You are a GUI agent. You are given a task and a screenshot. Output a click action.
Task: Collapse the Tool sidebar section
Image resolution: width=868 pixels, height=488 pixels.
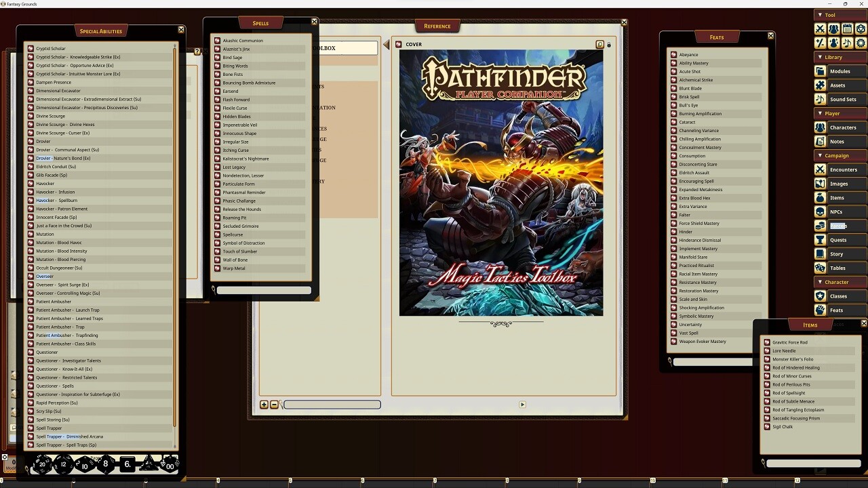click(x=830, y=14)
